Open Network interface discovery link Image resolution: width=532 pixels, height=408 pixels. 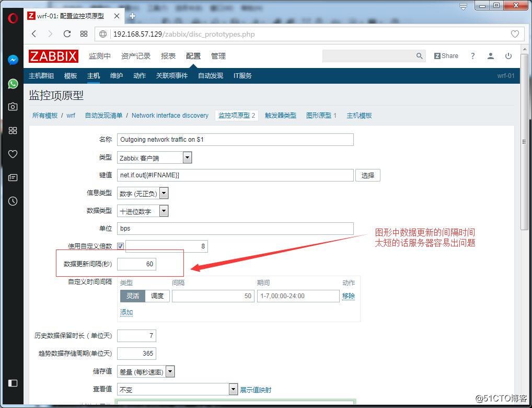[170, 116]
